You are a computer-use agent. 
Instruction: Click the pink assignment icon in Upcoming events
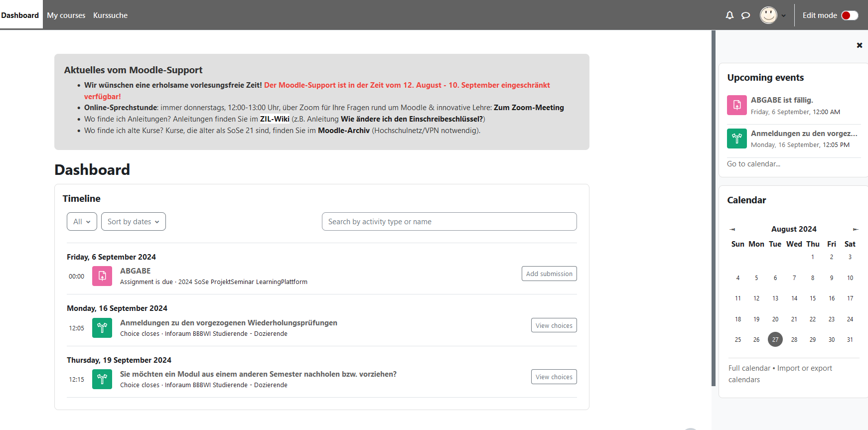pyautogui.click(x=736, y=105)
